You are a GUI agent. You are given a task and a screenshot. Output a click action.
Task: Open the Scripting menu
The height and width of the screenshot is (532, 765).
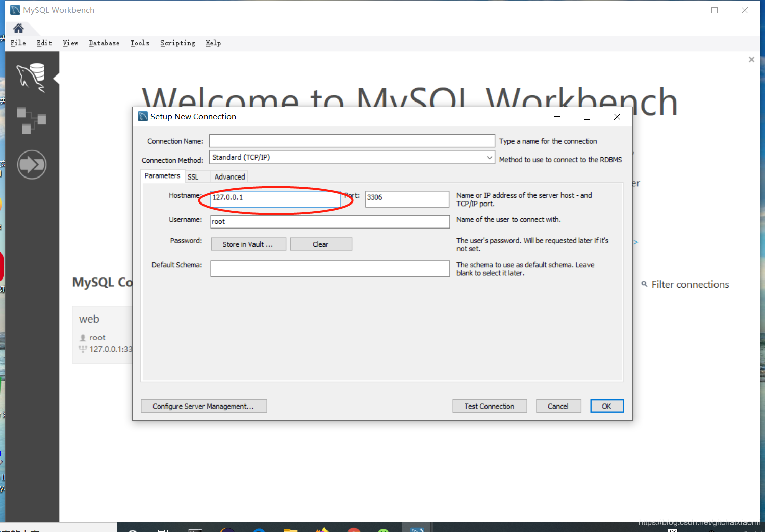coord(177,43)
